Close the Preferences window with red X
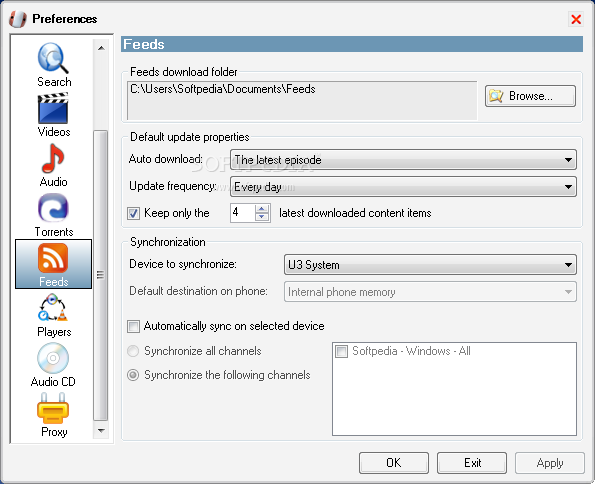Screen dimensions: 595x484 click(x=576, y=19)
